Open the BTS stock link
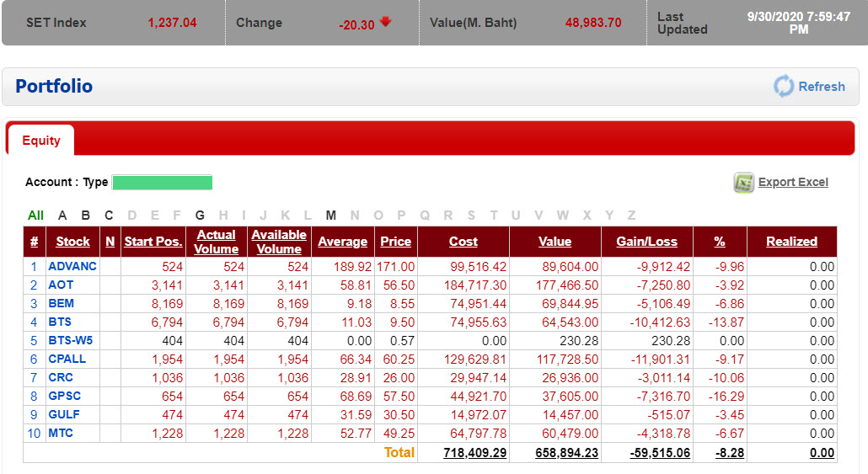 (x=60, y=322)
